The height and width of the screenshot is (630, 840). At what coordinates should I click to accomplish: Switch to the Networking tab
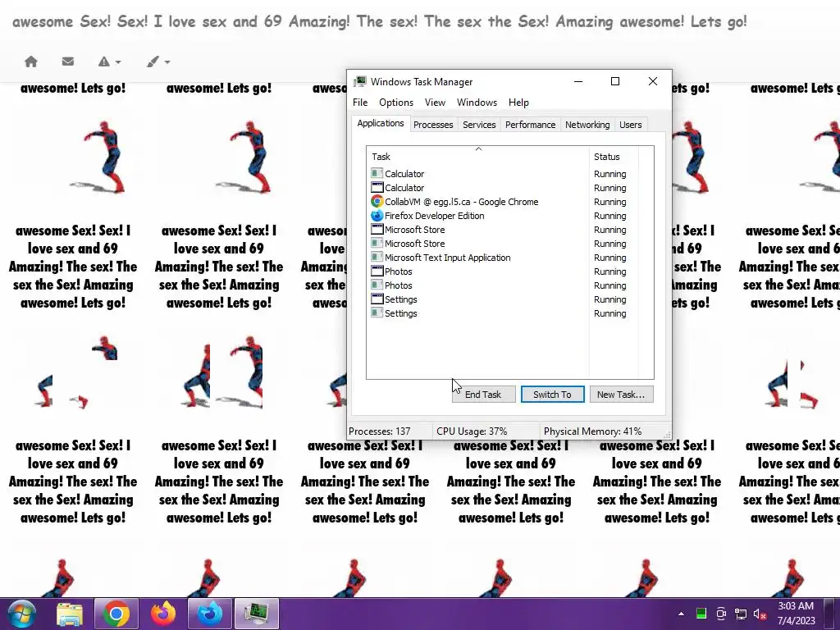pos(587,125)
